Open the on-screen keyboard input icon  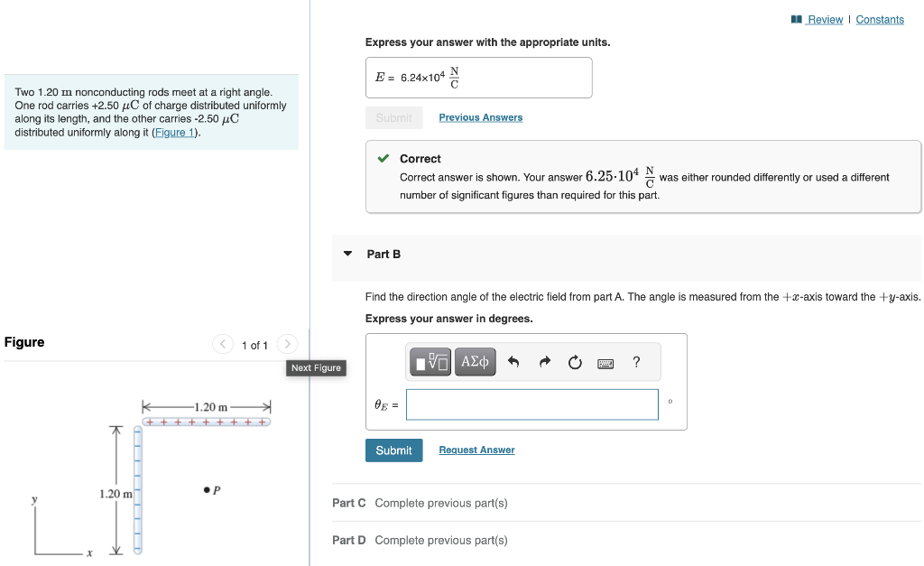point(607,362)
